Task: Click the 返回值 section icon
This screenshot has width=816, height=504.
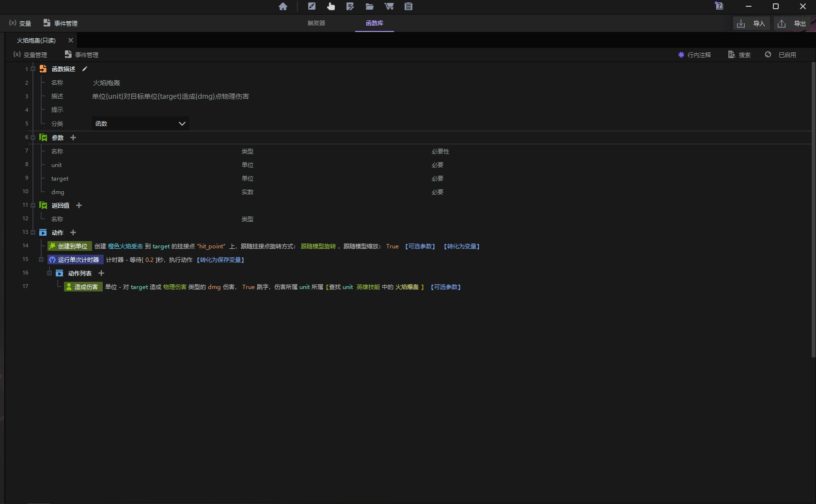Action: tap(43, 205)
